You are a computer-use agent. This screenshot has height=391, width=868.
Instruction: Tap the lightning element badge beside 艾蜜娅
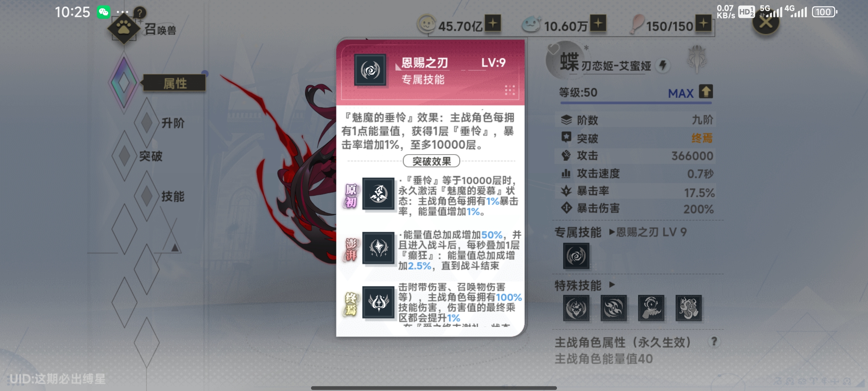click(663, 66)
